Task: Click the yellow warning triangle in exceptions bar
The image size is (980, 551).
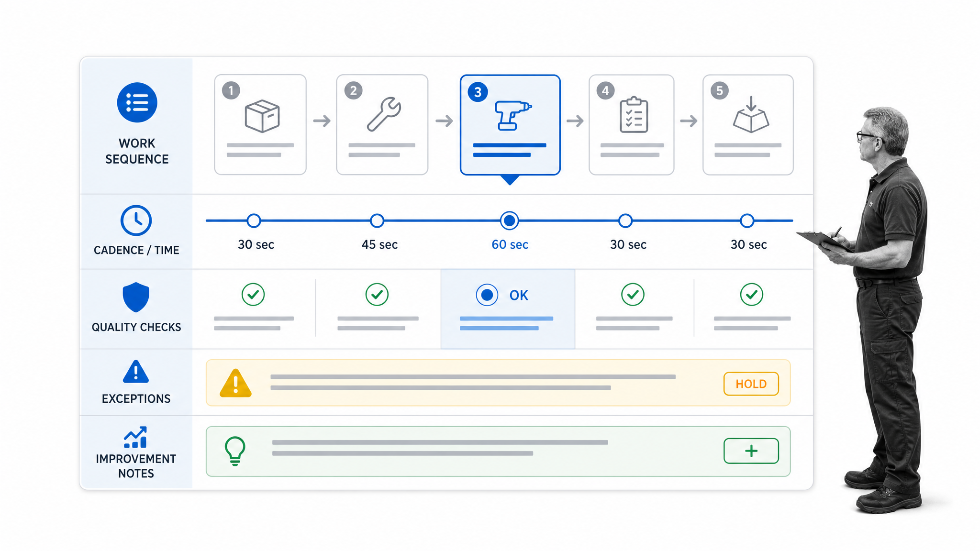Action: pyautogui.click(x=235, y=383)
